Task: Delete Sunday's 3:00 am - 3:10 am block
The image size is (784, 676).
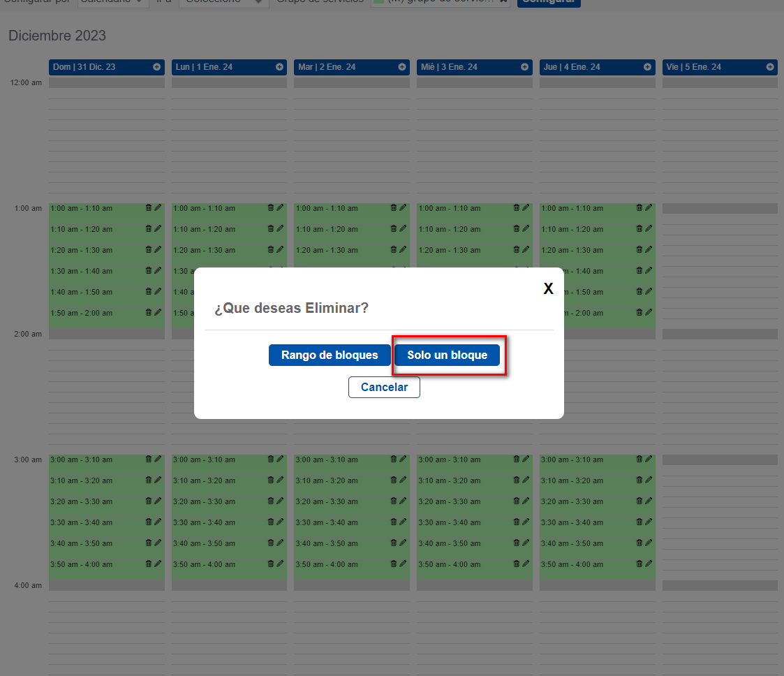Action: coord(149,459)
